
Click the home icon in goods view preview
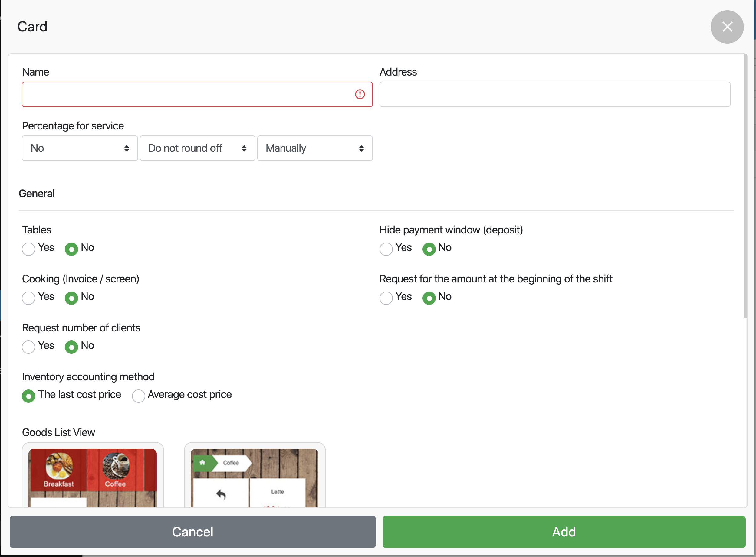202,463
